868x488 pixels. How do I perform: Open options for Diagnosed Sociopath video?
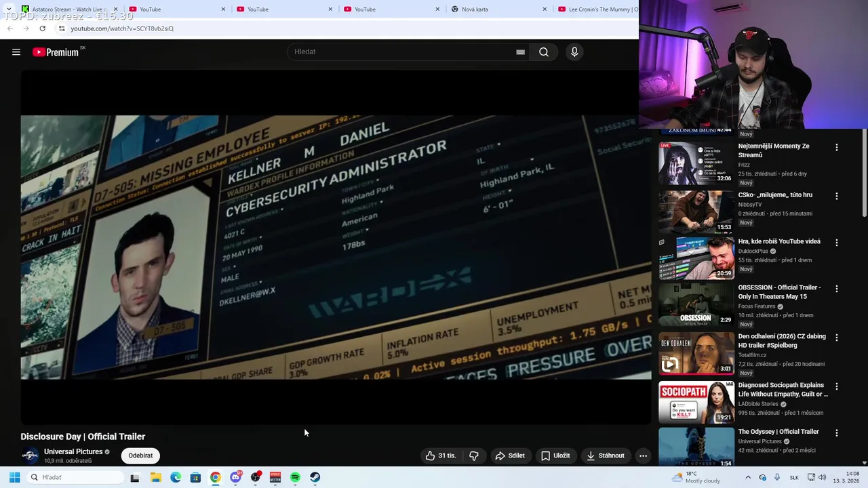(x=837, y=386)
